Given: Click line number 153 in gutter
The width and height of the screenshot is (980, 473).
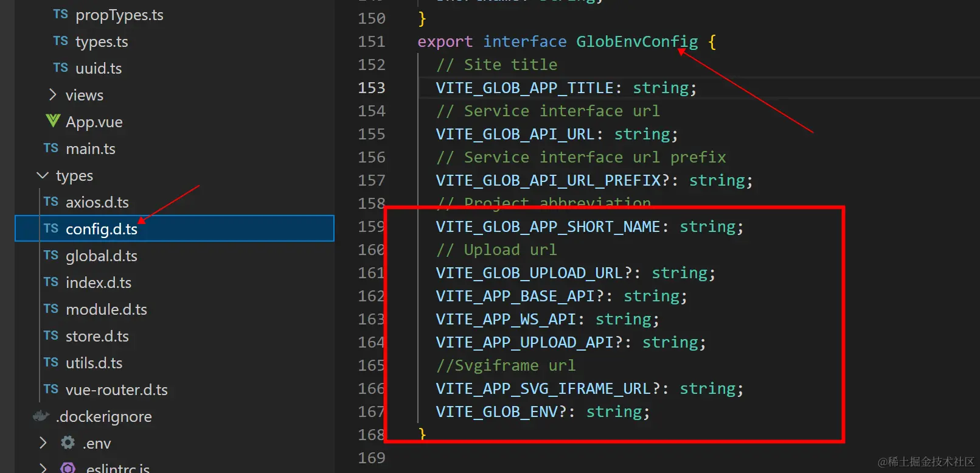Looking at the screenshot, I should tap(372, 88).
